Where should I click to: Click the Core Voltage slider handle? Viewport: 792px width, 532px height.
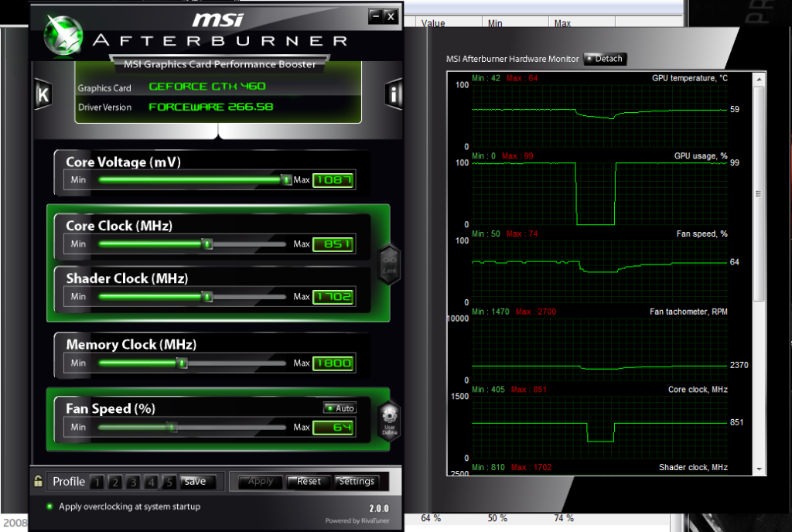(x=286, y=179)
